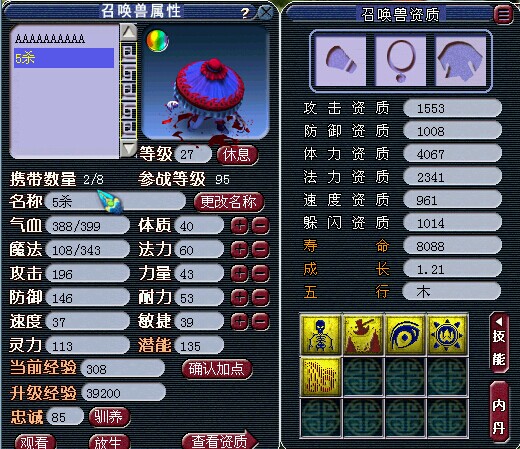Decrease 法力 with the minus button
Image resolution: width=520 pixels, height=449 pixels.
point(260,250)
